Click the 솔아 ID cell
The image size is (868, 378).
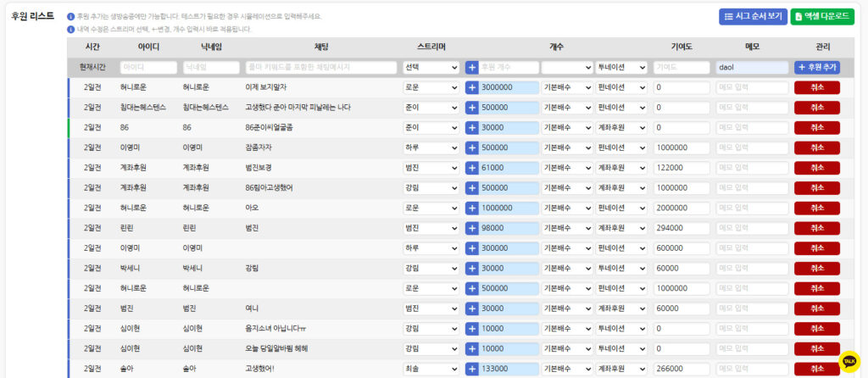click(126, 369)
